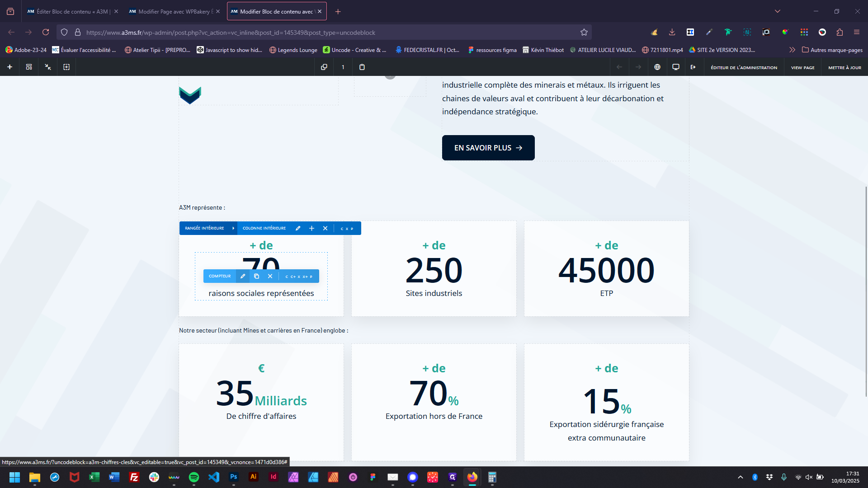Image resolution: width=868 pixels, height=488 pixels.
Task: Open the Kévin Thiébot bookmark
Action: click(543, 50)
